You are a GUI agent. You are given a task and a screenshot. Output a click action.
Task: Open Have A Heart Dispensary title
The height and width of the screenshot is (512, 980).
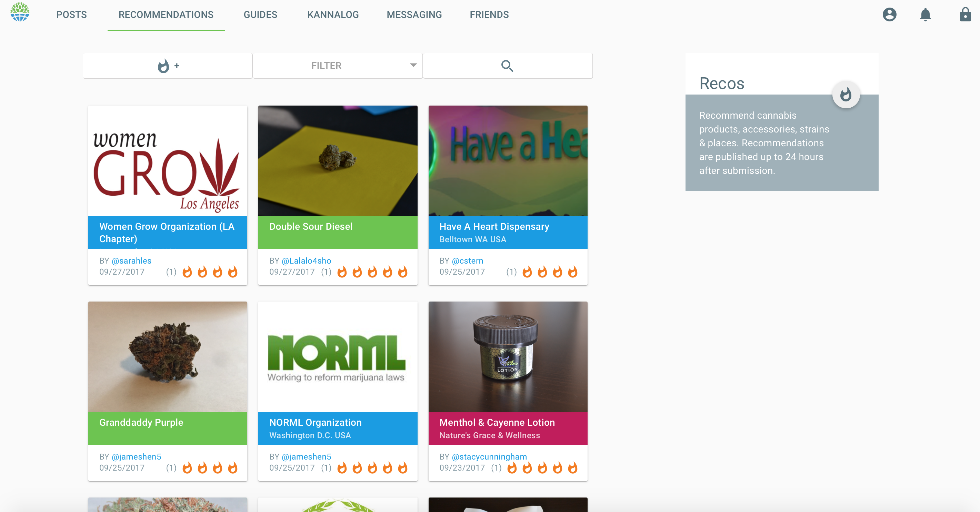click(494, 226)
